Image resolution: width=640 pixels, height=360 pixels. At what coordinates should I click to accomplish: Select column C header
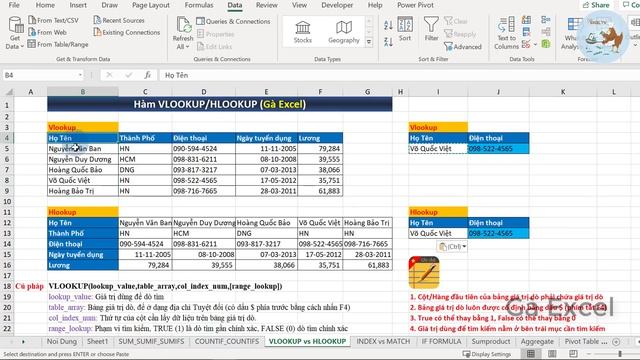pos(145,92)
